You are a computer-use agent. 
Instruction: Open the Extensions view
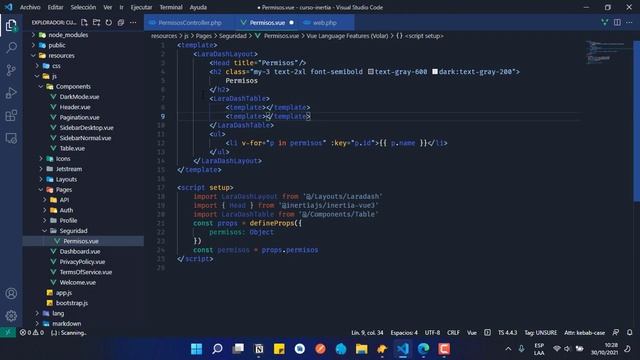point(11,116)
